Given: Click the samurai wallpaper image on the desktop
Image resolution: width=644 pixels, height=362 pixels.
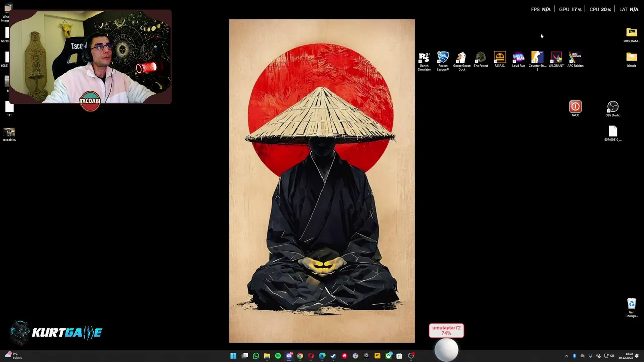Looking at the screenshot, I should click(x=322, y=181).
